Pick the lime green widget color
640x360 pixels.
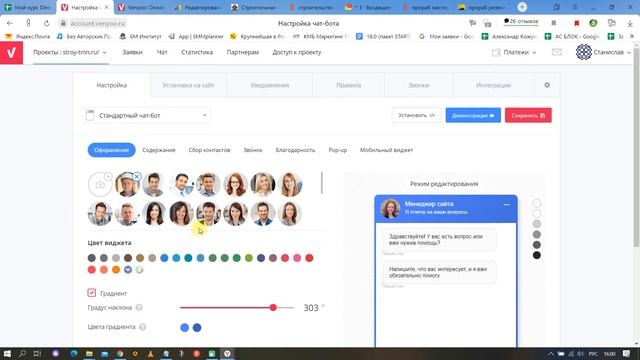(249, 258)
